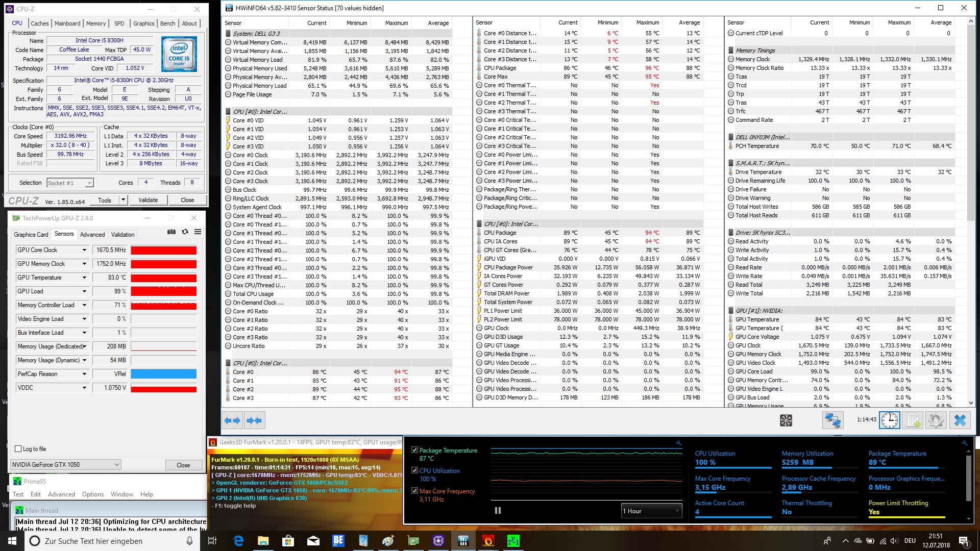Switch to GPU-Z Validation tab

click(123, 235)
